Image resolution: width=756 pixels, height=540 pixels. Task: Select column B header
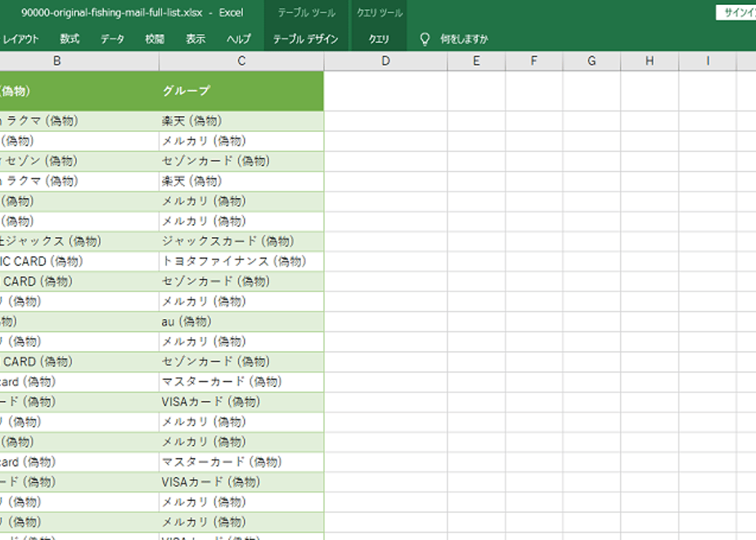coord(57,61)
